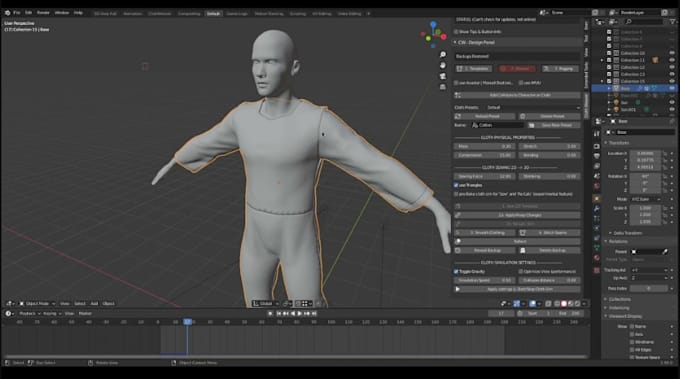This screenshot has height=379, width=680.
Task: Click the eyedropper icon next to Parent field
Action: click(665, 252)
